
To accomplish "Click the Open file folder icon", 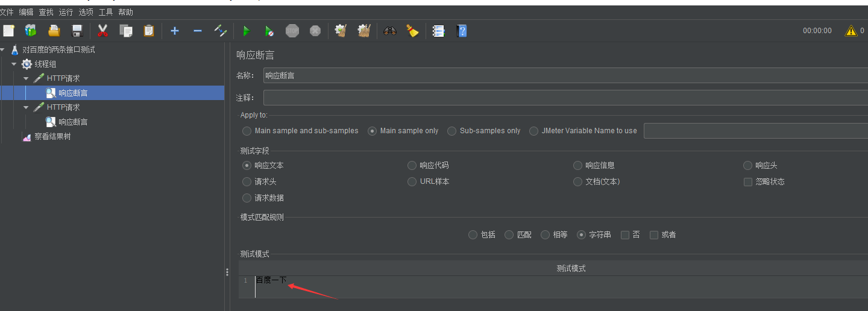I will (x=54, y=31).
